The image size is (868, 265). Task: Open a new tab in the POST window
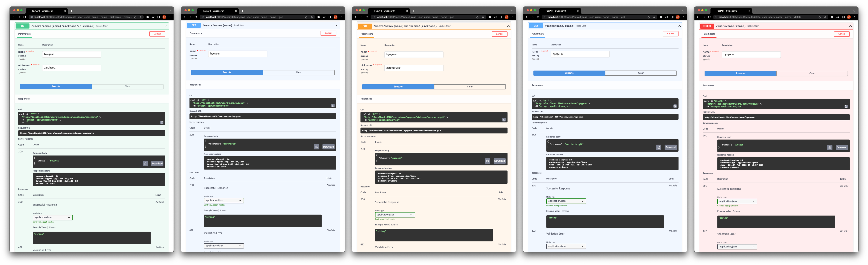[71, 11]
